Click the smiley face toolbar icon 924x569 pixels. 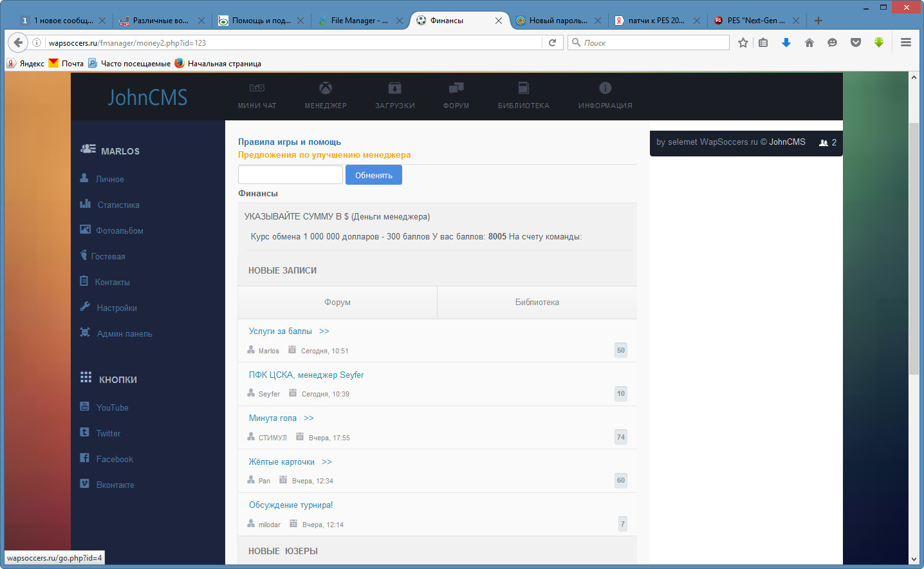(x=832, y=42)
